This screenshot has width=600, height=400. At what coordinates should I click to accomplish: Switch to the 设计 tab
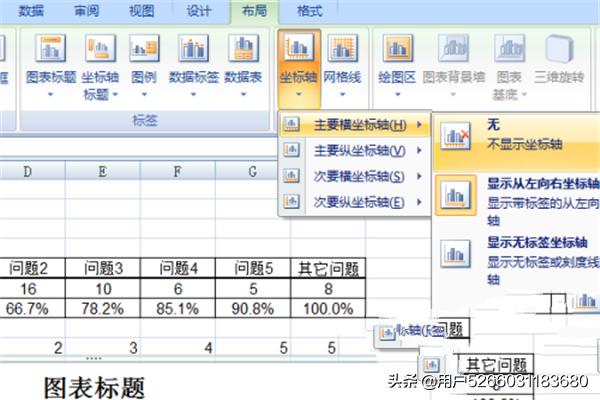click(200, 10)
